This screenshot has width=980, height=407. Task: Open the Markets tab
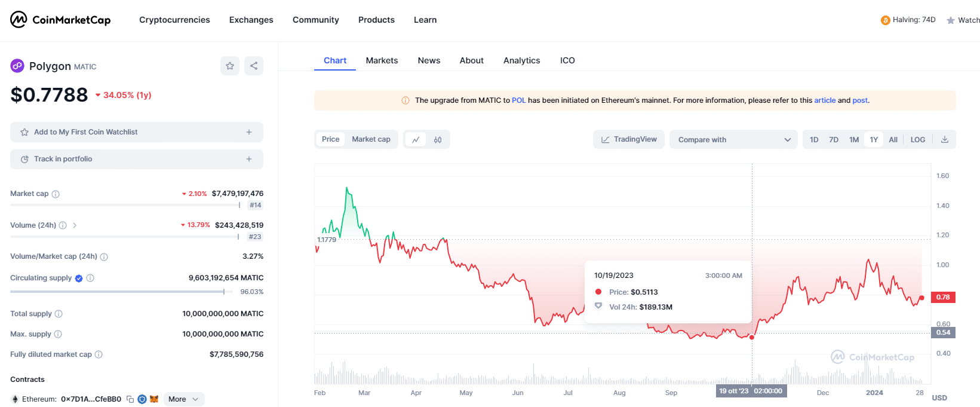tap(382, 60)
